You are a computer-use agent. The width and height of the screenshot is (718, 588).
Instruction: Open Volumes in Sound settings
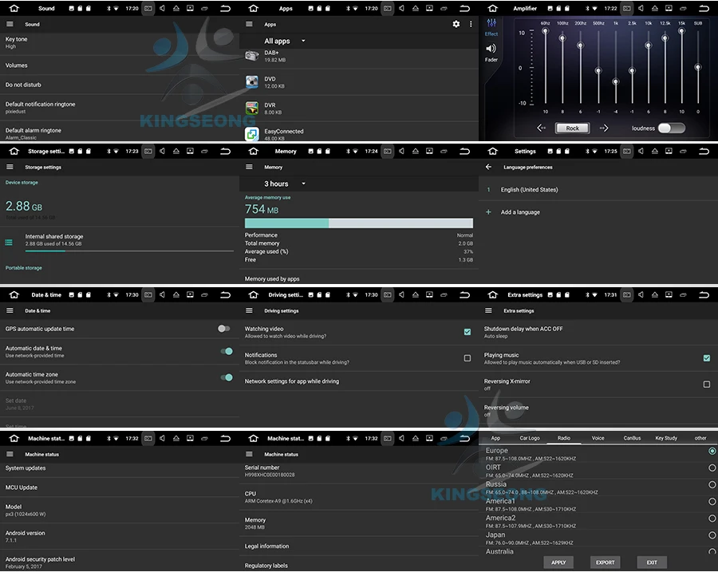click(x=120, y=65)
